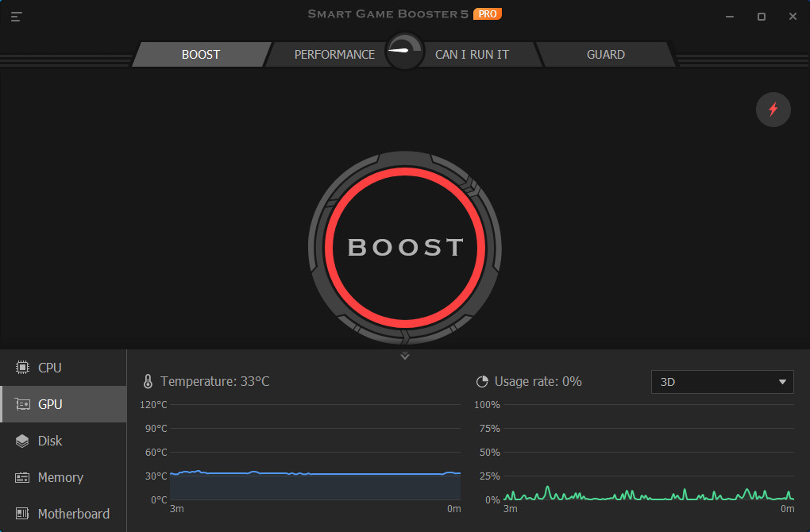Click the lightning quick-boost icon
810x532 pixels.
773,110
